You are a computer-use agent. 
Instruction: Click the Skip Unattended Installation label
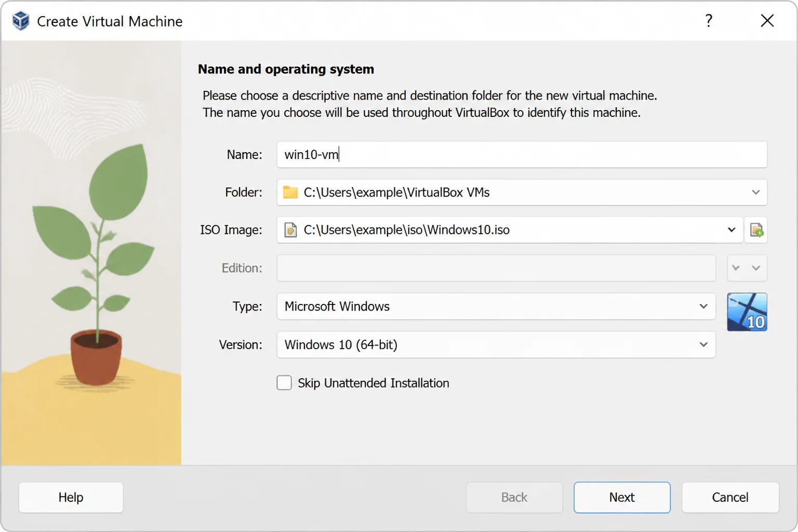[x=373, y=383]
